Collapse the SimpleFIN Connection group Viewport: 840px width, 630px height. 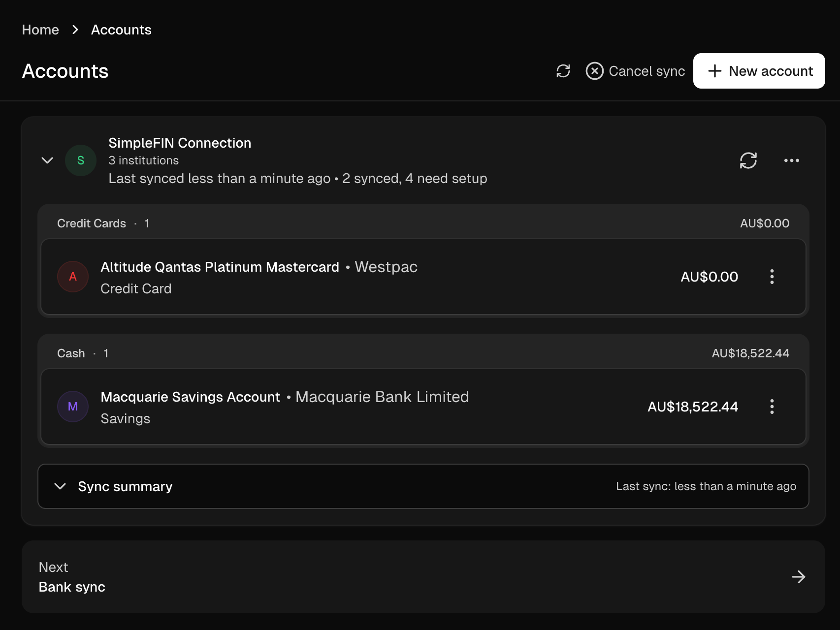click(x=47, y=160)
